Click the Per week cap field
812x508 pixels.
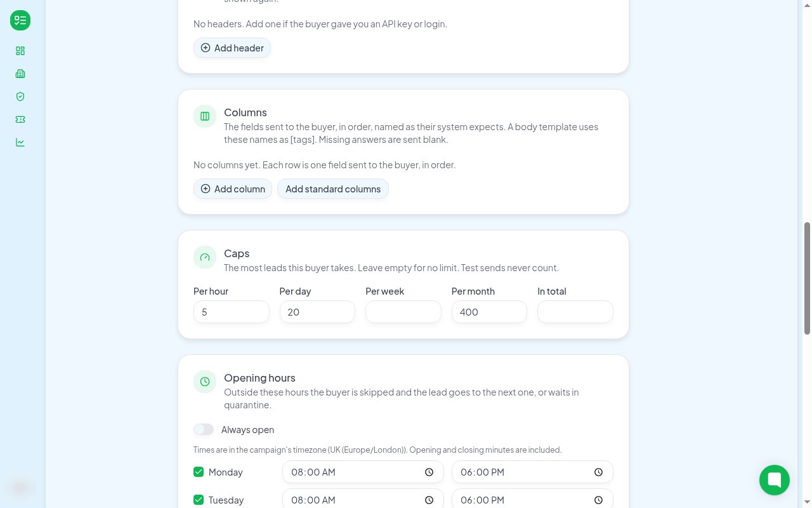pos(403,312)
